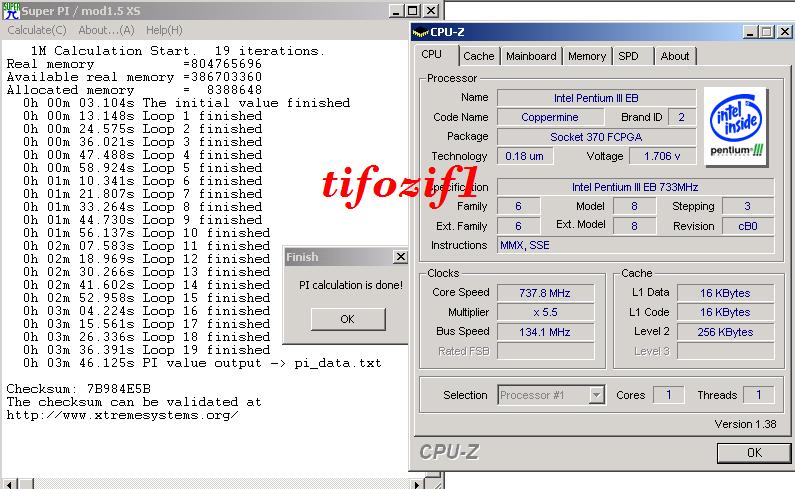The image size is (795, 489).
Task: Open the Help(H) menu in Super PI
Action: 164,30
